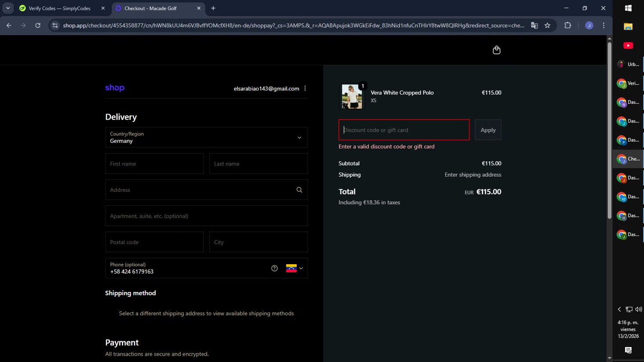Click the City field

258,242
